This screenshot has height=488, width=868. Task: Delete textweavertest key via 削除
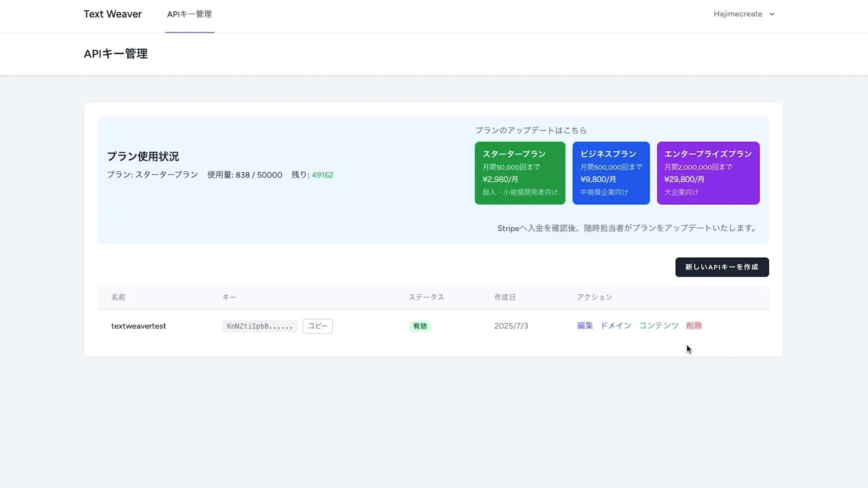(x=694, y=326)
